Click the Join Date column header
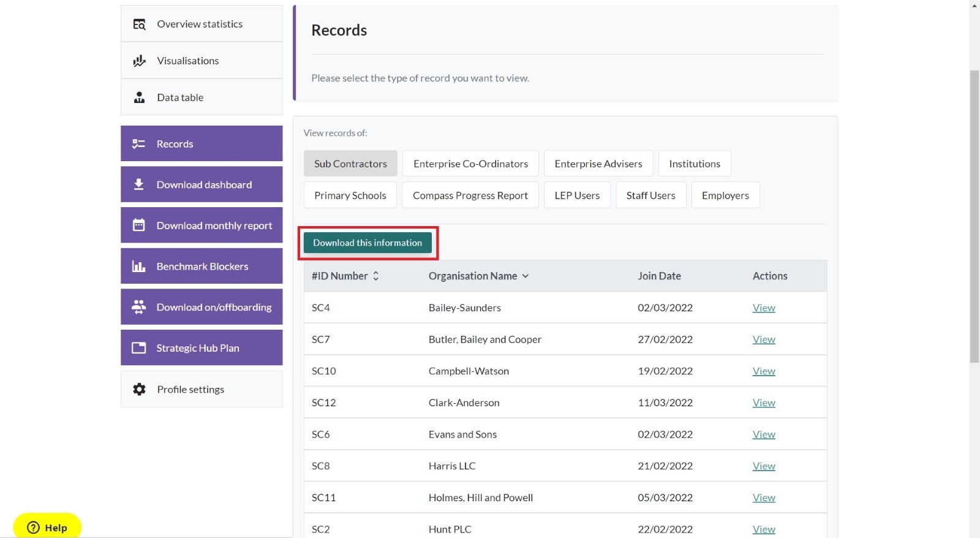This screenshot has height=538, width=980. tap(659, 276)
